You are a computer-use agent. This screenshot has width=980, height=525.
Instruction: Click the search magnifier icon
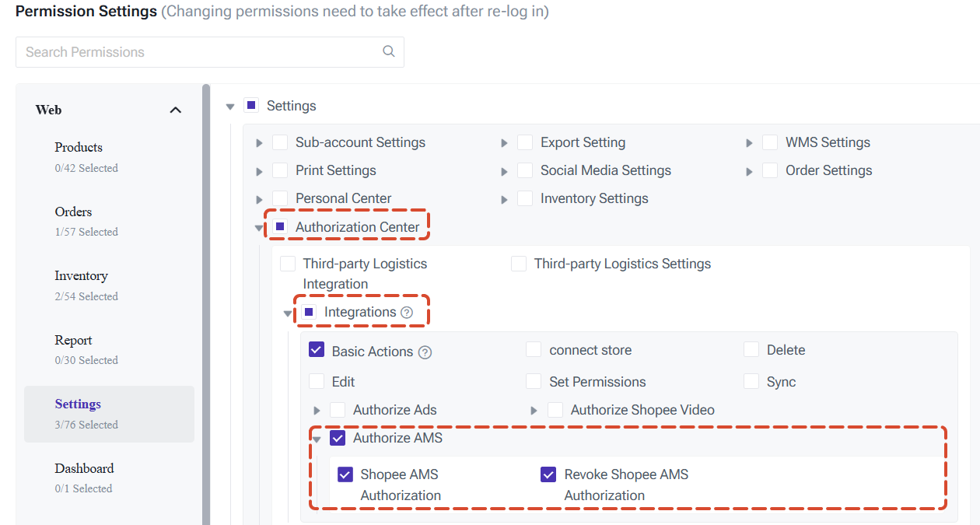pos(389,52)
